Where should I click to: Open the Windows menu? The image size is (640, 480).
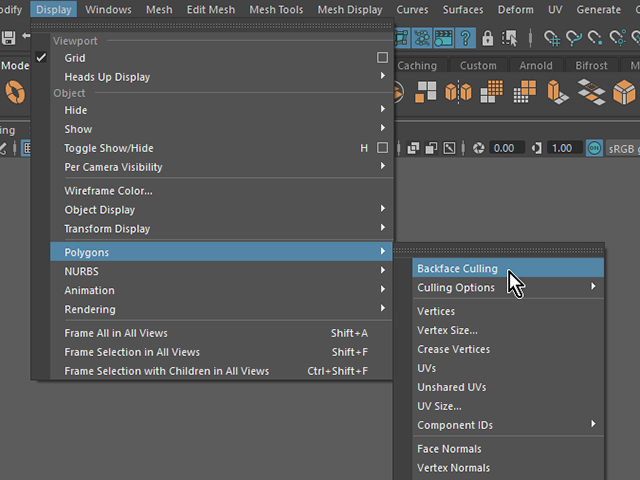(108, 9)
